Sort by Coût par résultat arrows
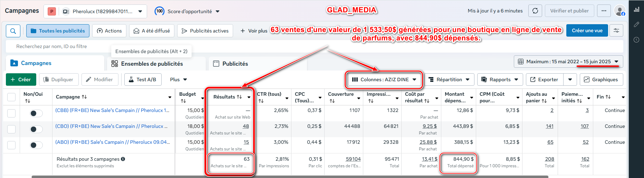 pos(427,101)
